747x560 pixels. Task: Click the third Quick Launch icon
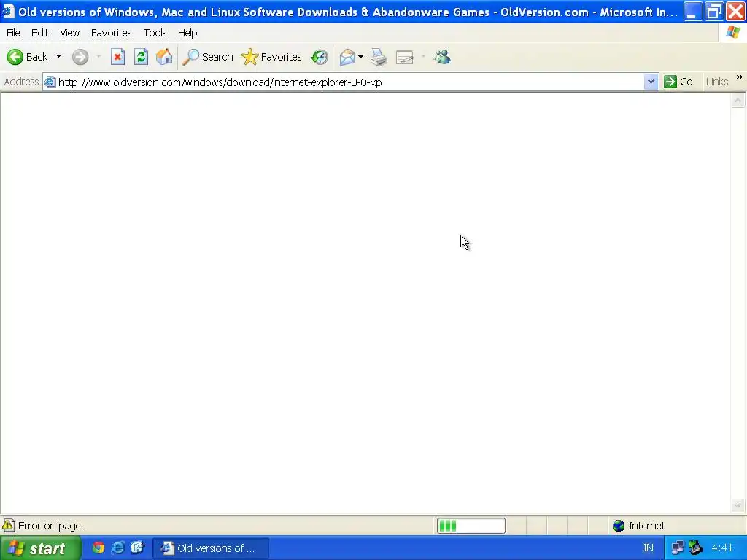(137, 548)
